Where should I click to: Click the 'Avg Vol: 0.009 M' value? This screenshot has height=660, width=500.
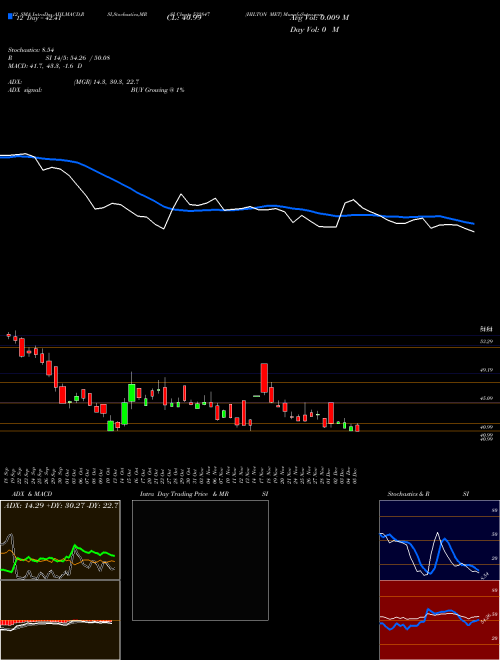320,17
